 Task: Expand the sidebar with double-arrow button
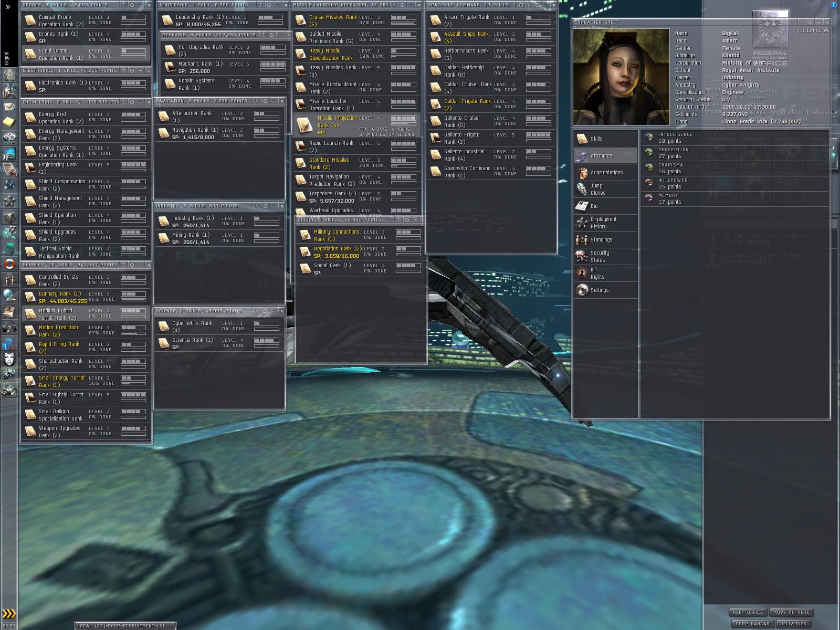tap(8, 7)
